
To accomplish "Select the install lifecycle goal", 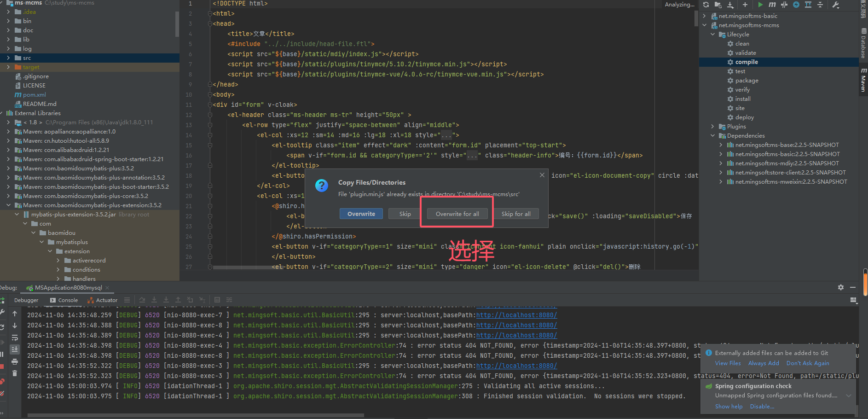I will pyautogui.click(x=742, y=99).
